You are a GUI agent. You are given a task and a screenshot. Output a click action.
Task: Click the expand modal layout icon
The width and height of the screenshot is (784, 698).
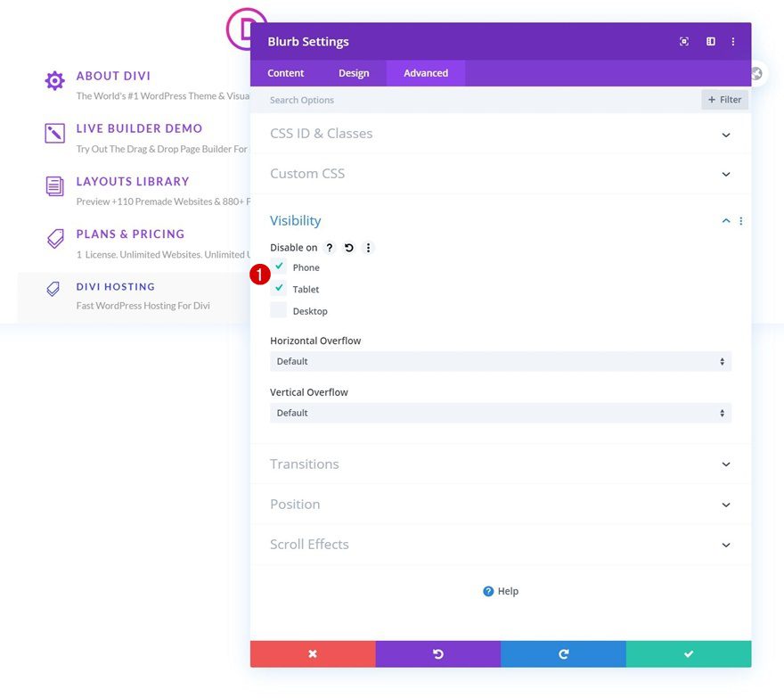pos(710,41)
